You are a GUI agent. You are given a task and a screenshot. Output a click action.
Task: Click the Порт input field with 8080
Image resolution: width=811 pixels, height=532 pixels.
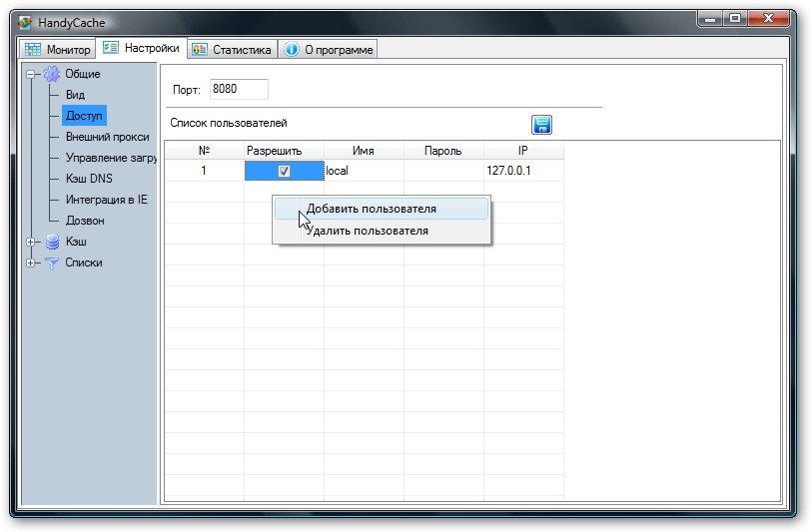point(238,90)
